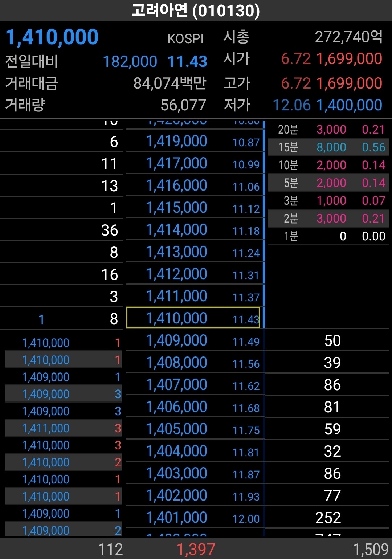Select bid price 1,401,000 in order book

[176, 518]
